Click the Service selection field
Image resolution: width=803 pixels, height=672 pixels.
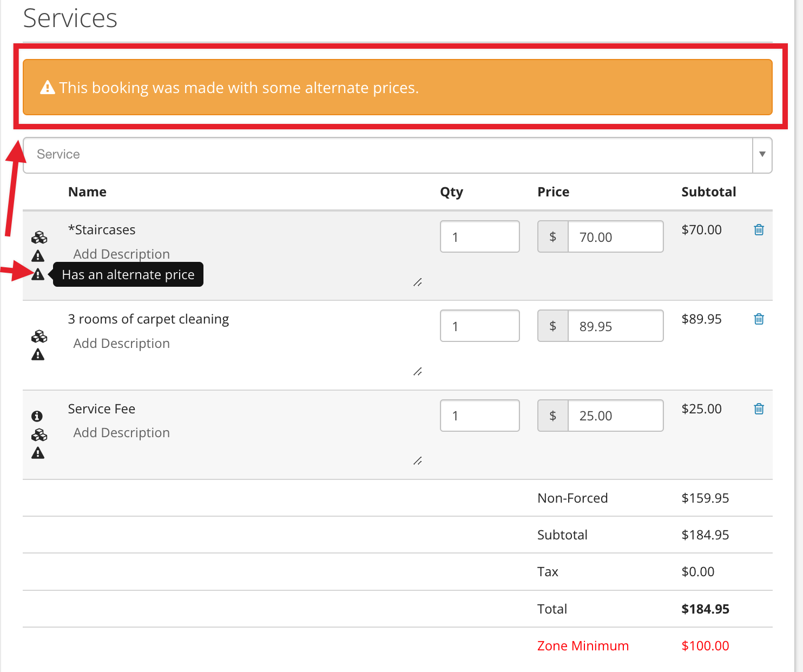388,155
